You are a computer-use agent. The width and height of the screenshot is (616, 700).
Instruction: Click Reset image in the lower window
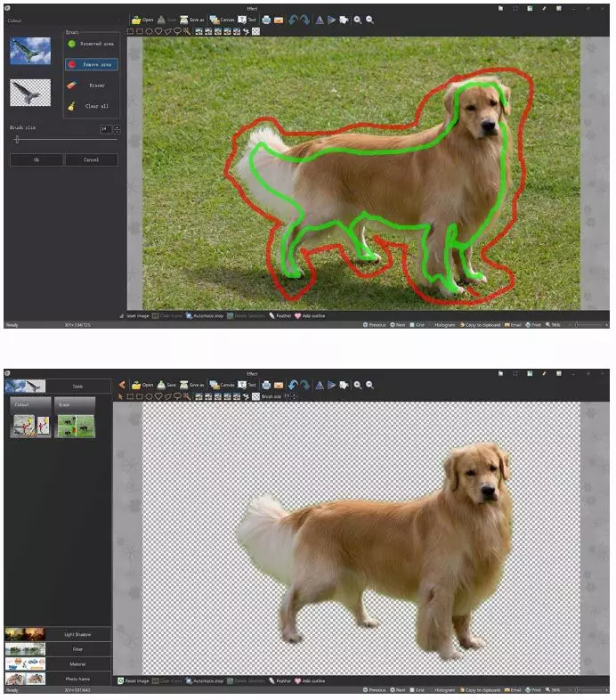[x=133, y=681]
